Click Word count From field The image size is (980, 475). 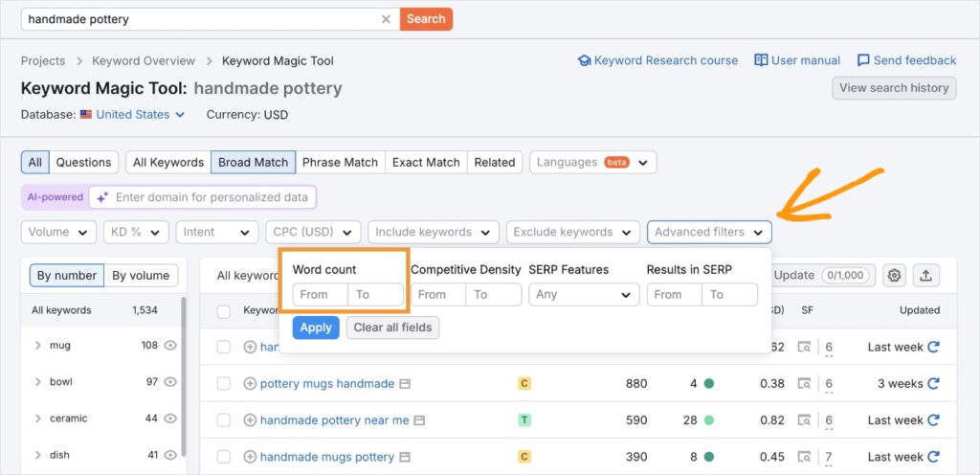pyautogui.click(x=320, y=294)
